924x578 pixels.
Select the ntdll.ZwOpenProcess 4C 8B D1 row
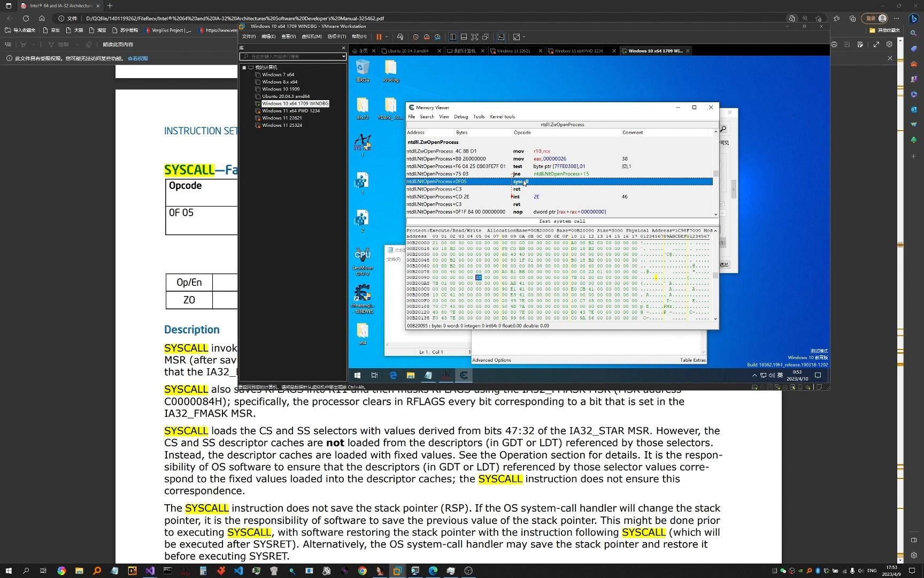click(559, 151)
